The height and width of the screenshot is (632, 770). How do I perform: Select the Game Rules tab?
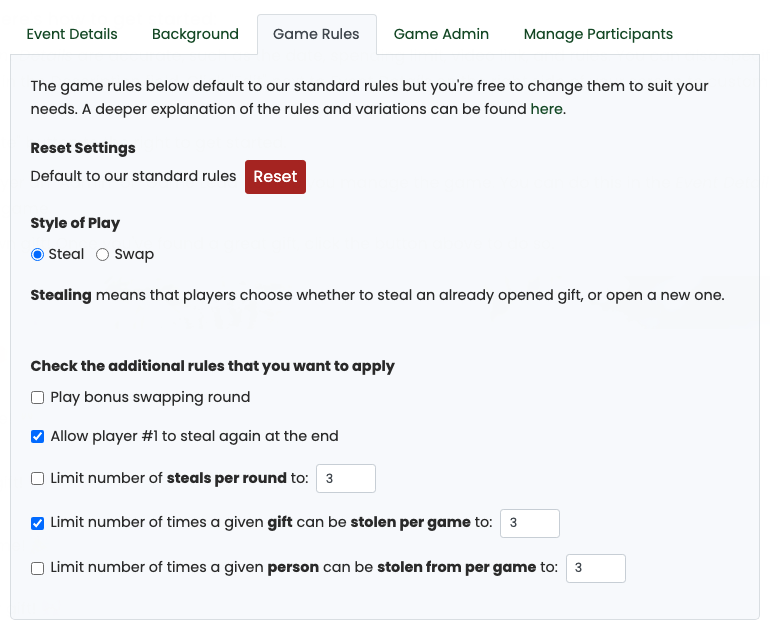(316, 34)
